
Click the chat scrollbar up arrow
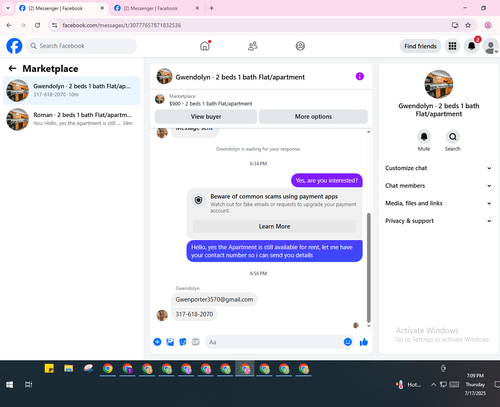click(369, 132)
